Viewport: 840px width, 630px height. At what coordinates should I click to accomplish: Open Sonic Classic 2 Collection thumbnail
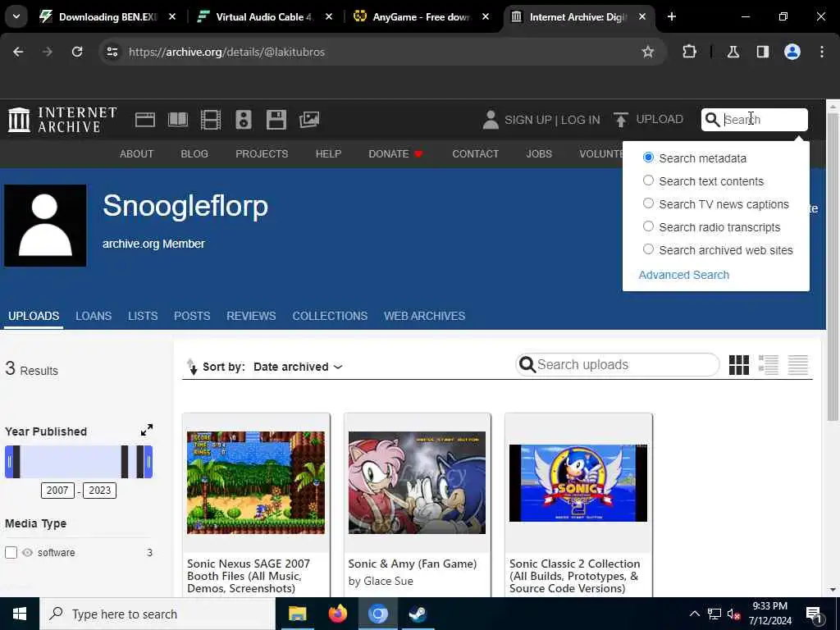pyautogui.click(x=578, y=482)
